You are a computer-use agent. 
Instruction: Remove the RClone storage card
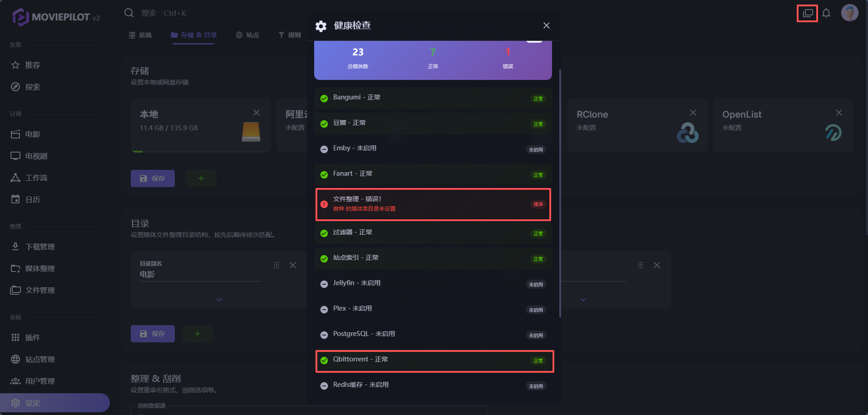[x=693, y=113]
